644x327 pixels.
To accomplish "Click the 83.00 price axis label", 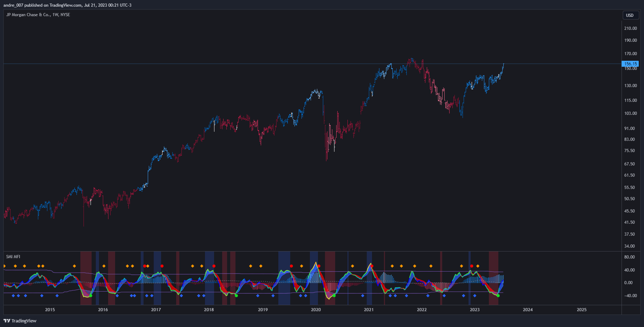I will pyautogui.click(x=630, y=139).
